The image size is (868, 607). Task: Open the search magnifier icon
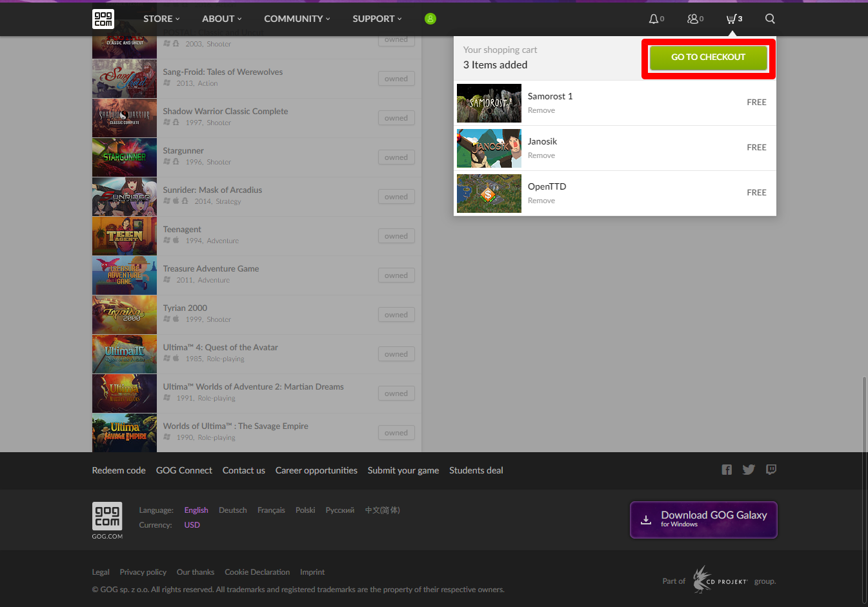click(x=770, y=19)
